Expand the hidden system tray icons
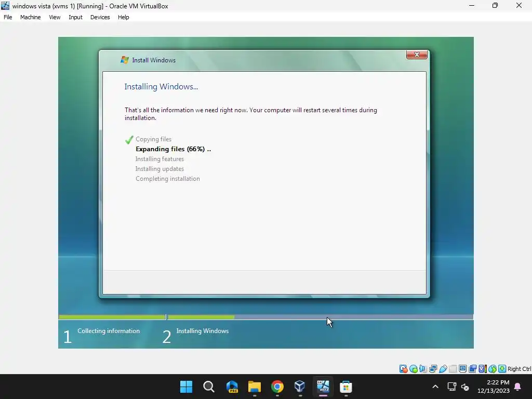Screen dimensions: 532x399 tap(435, 387)
